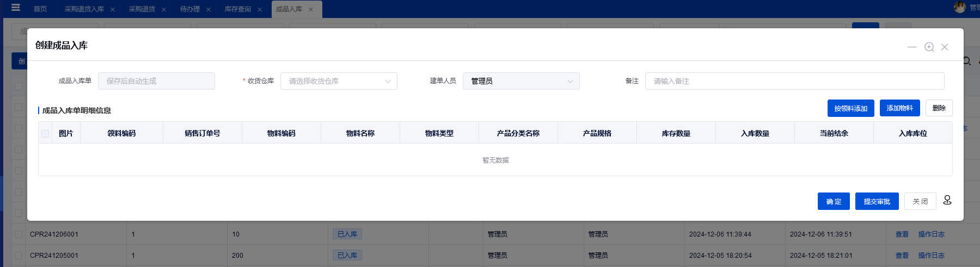Click the 创建成品入库 dialog title

click(62, 45)
